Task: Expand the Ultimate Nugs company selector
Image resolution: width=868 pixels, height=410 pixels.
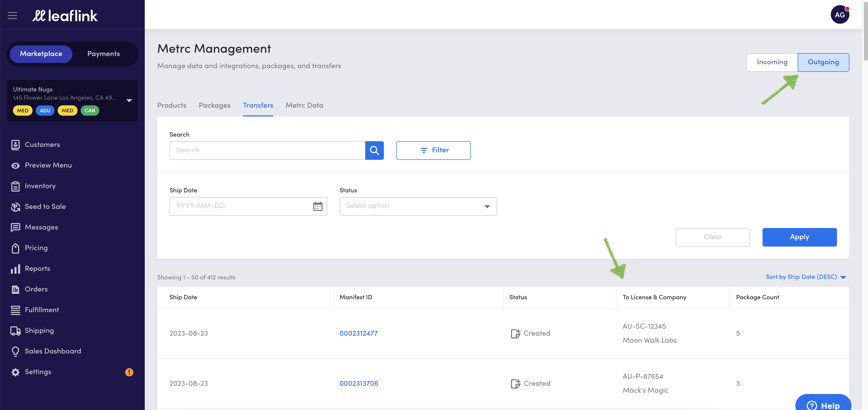Action: pyautogui.click(x=72, y=100)
